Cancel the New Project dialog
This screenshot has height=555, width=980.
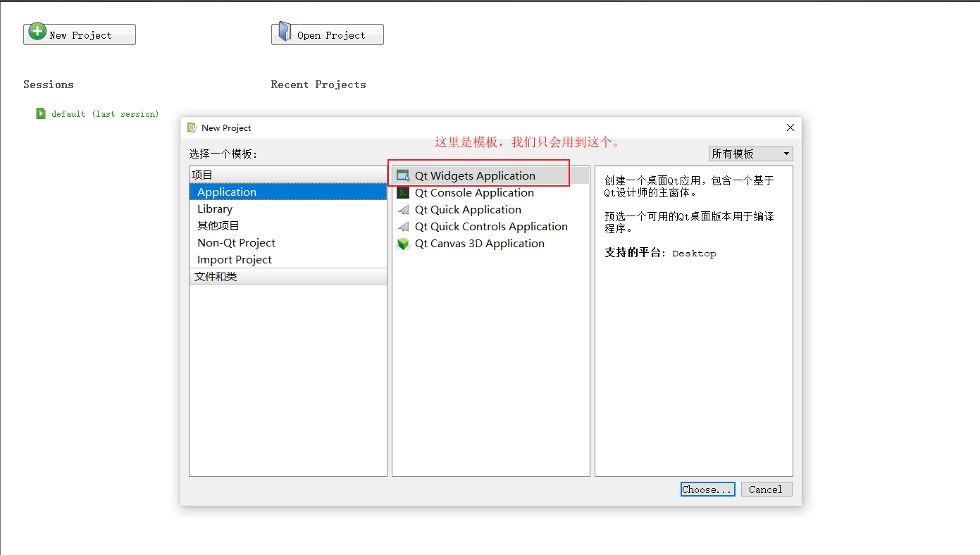767,489
